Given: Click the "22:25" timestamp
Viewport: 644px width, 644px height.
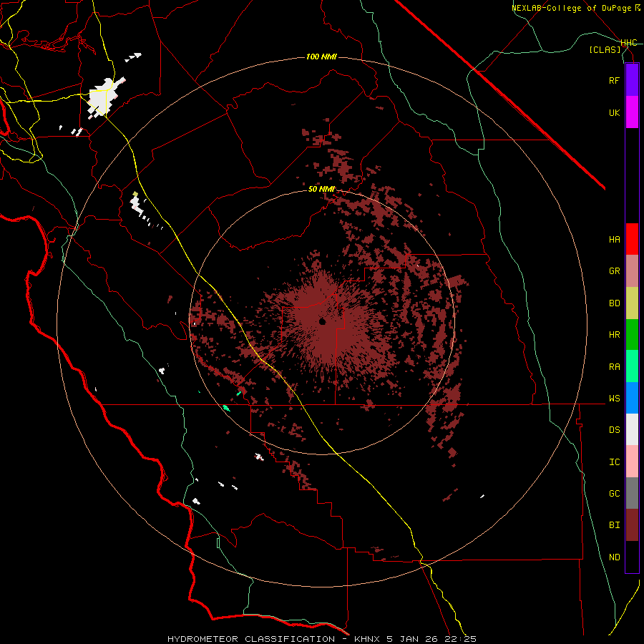Looking at the screenshot, I should point(460,639).
